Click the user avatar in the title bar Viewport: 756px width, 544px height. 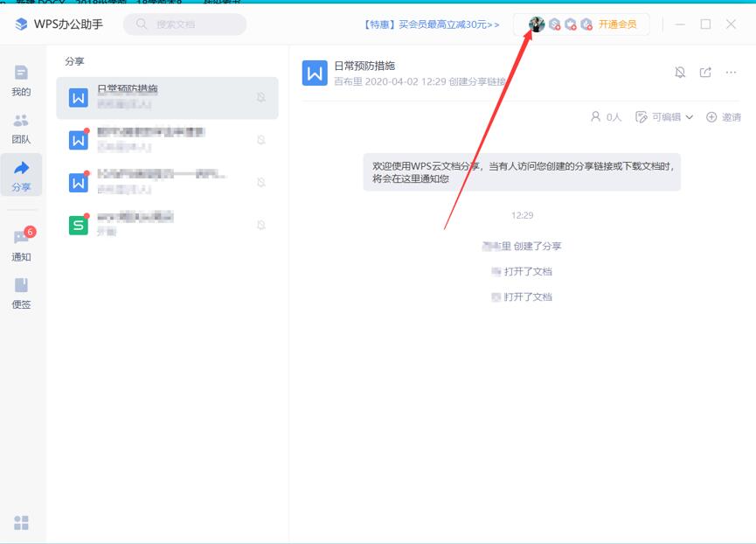536,24
